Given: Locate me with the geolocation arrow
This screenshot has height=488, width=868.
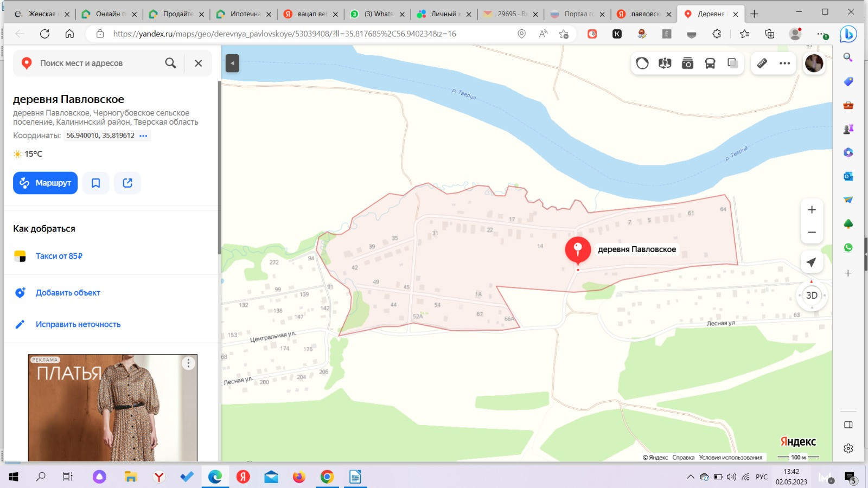Looking at the screenshot, I should tap(812, 262).
